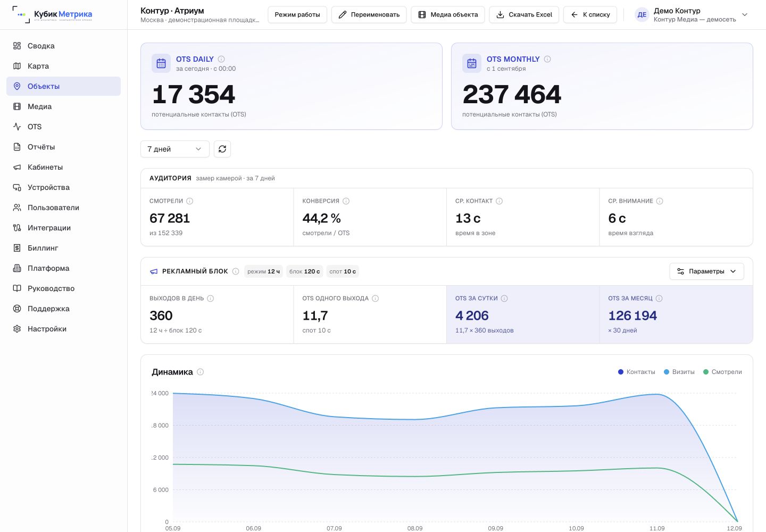
Task: Click the Кубик Метрика logo
Action: click(52, 15)
